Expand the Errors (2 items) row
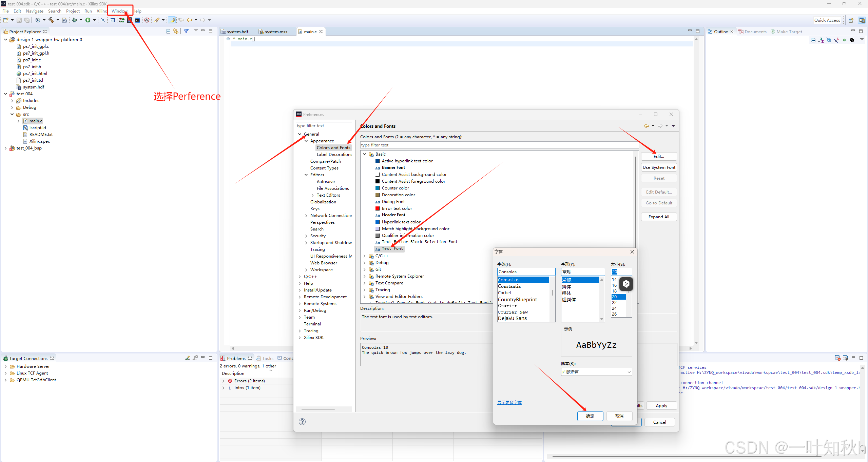Screen dimensions: 868x462 (224, 381)
